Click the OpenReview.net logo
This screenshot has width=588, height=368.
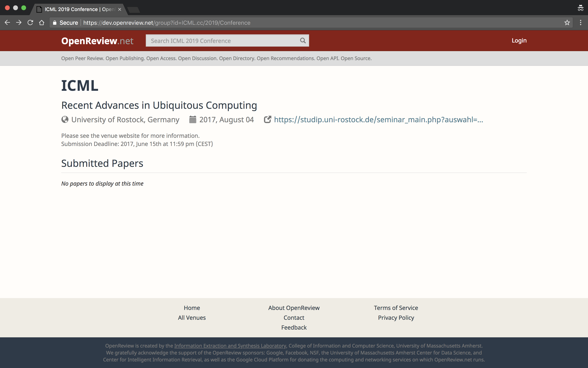click(97, 41)
